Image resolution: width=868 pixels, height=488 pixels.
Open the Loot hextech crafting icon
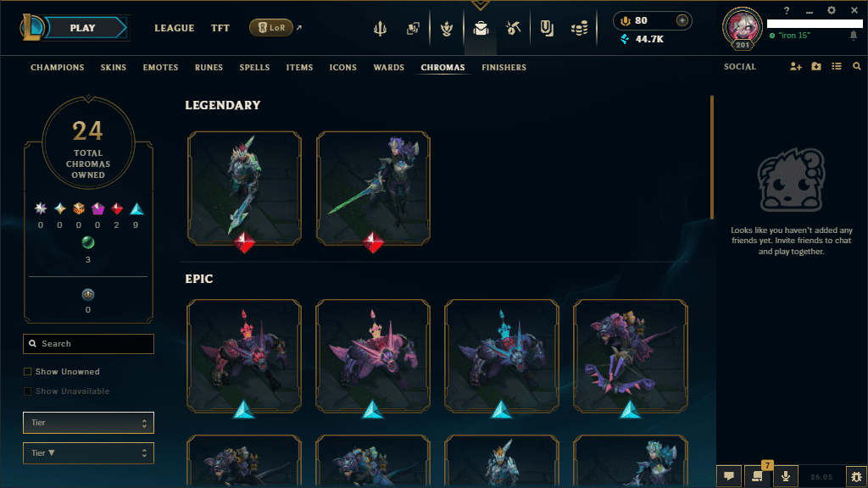click(x=513, y=28)
